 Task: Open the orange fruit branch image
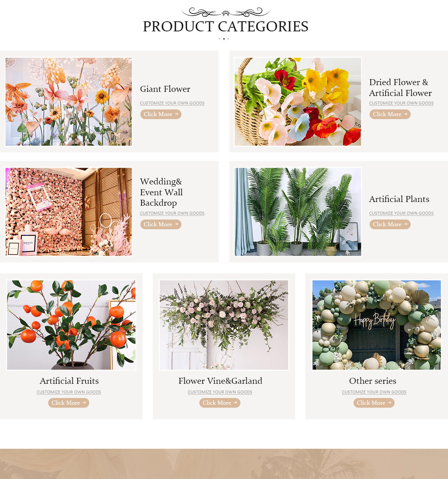(x=71, y=325)
